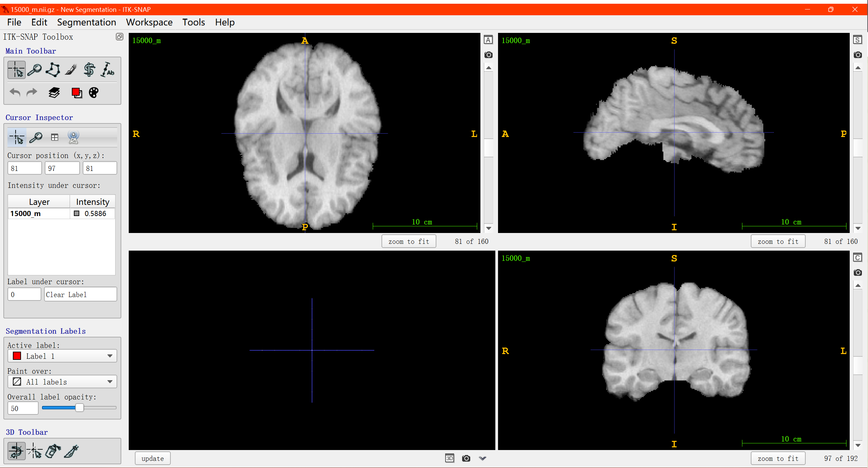Click the update button under 3D view
Image resolution: width=868 pixels, height=468 pixels.
tap(152, 459)
